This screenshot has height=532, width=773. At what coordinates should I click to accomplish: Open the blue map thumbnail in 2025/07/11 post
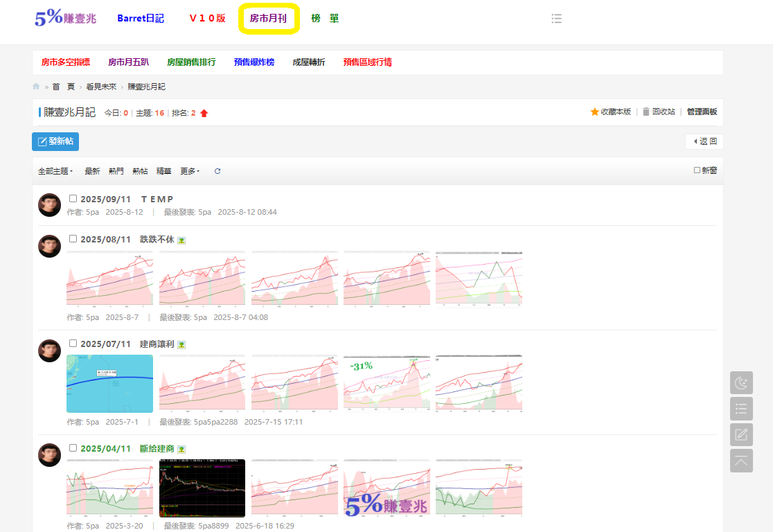pos(109,382)
